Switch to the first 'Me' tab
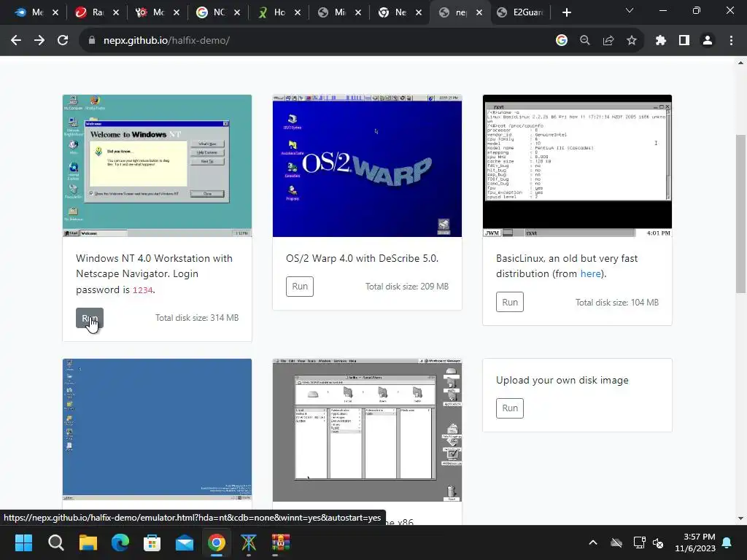This screenshot has height=560, width=747. [x=36, y=12]
